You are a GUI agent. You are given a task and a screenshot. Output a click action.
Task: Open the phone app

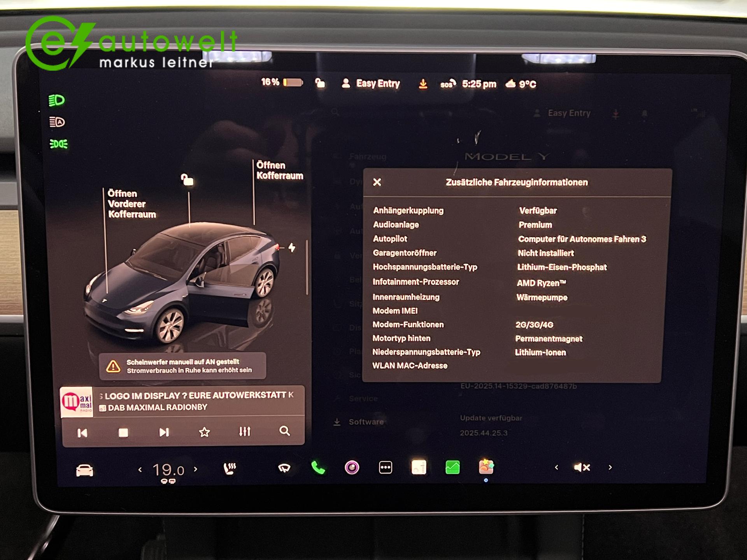coord(318,467)
